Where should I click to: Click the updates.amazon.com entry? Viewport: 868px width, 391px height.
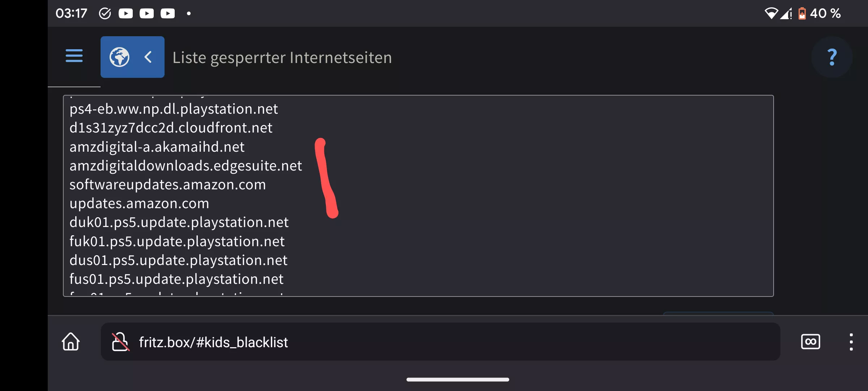pos(139,203)
